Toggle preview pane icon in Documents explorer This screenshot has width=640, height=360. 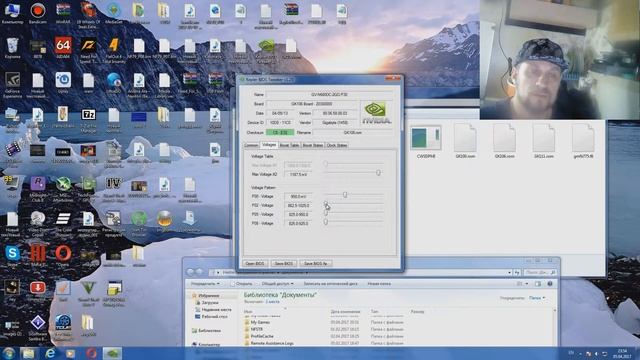(x=538, y=284)
